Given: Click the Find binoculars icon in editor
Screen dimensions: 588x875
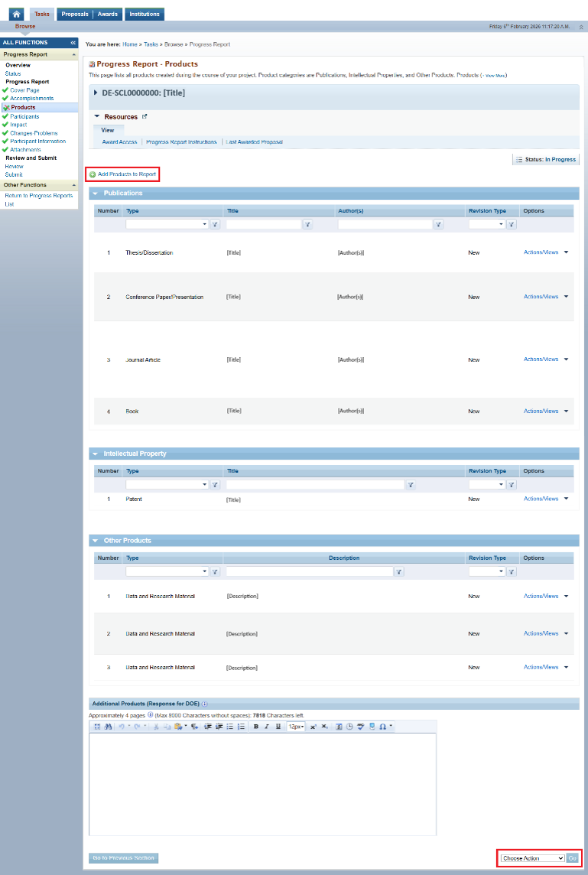Looking at the screenshot, I should point(108,726).
